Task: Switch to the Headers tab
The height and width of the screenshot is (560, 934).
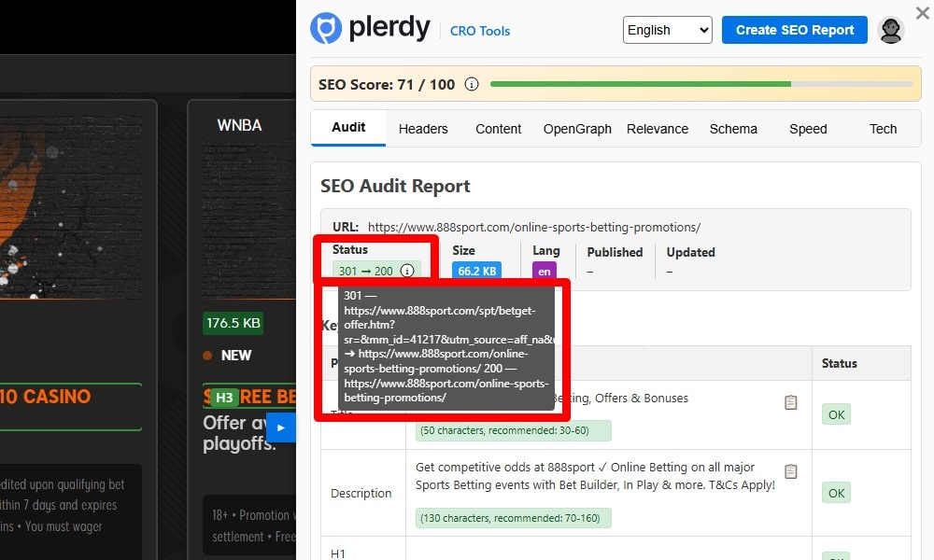Action: 422,129
